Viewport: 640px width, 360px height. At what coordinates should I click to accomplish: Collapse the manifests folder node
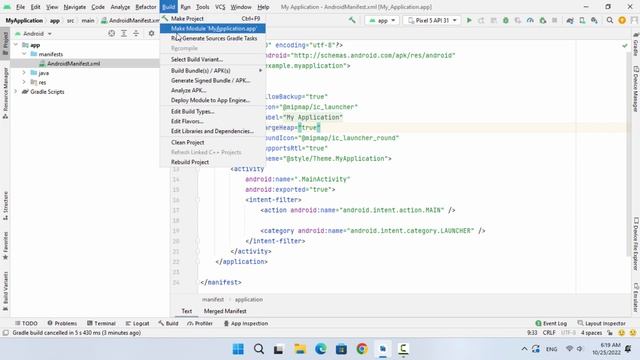pos(24,54)
